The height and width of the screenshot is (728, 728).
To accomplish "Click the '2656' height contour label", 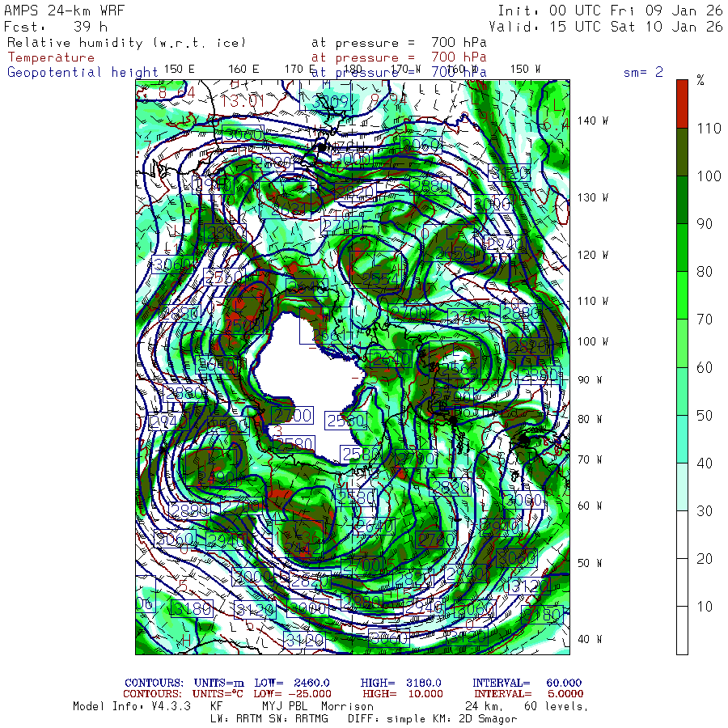I will coord(455,253).
